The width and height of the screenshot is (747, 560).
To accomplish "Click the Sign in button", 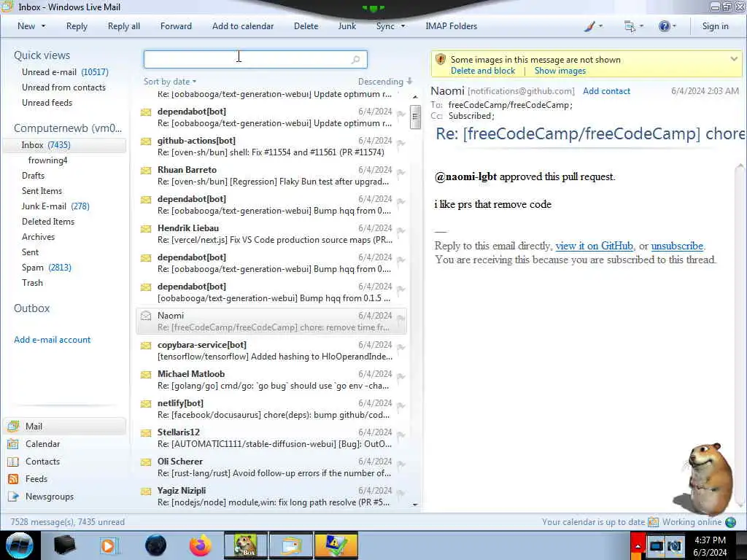I will point(715,26).
